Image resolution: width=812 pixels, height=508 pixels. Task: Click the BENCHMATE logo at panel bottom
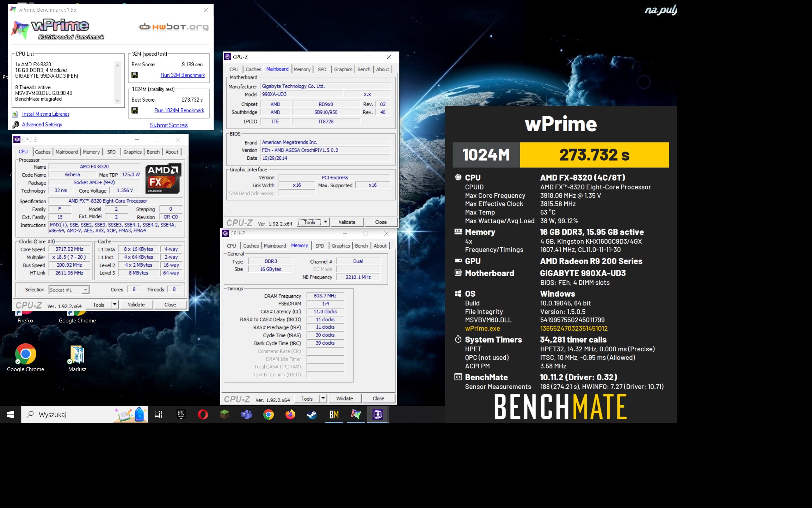click(x=560, y=407)
